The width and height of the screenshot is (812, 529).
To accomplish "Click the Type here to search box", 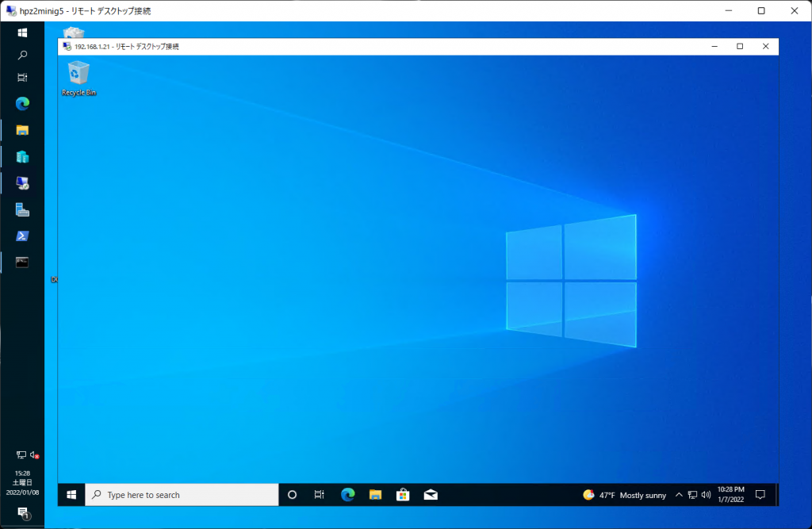I will pyautogui.click(x=182, y=495).
